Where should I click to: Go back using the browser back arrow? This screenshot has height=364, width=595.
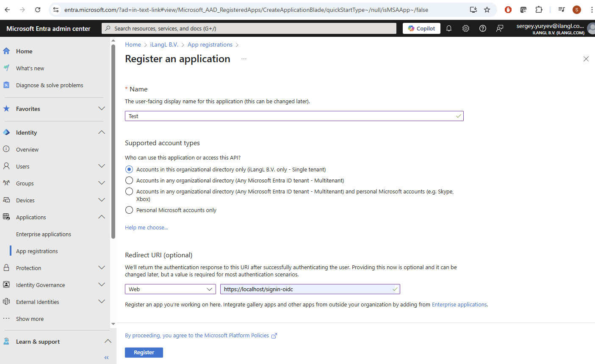(7, 10)
